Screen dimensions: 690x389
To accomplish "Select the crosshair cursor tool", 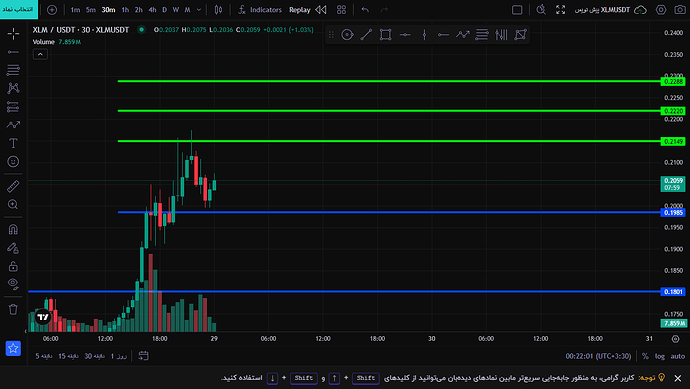I will 13,33.
